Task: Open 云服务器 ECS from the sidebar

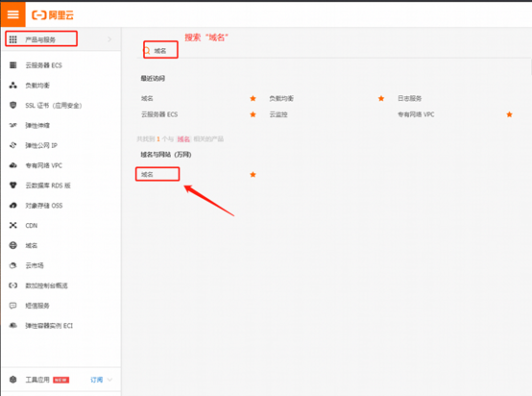Action: click(x=61, y=65)
